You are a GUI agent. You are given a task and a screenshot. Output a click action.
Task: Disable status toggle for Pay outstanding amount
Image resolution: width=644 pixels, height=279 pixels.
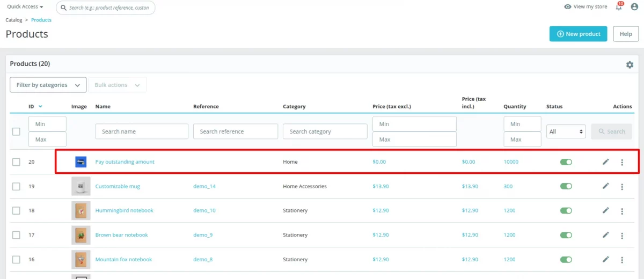[x=566, y=162]
